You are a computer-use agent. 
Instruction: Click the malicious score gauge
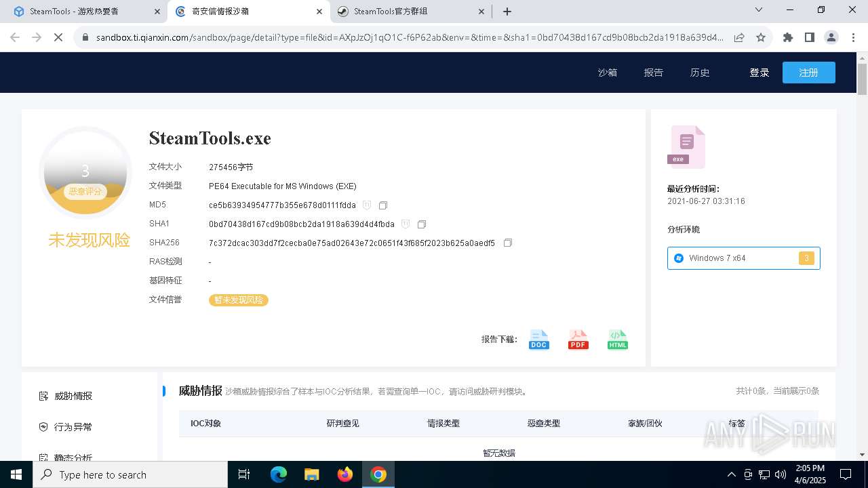(x=85, y=173)
